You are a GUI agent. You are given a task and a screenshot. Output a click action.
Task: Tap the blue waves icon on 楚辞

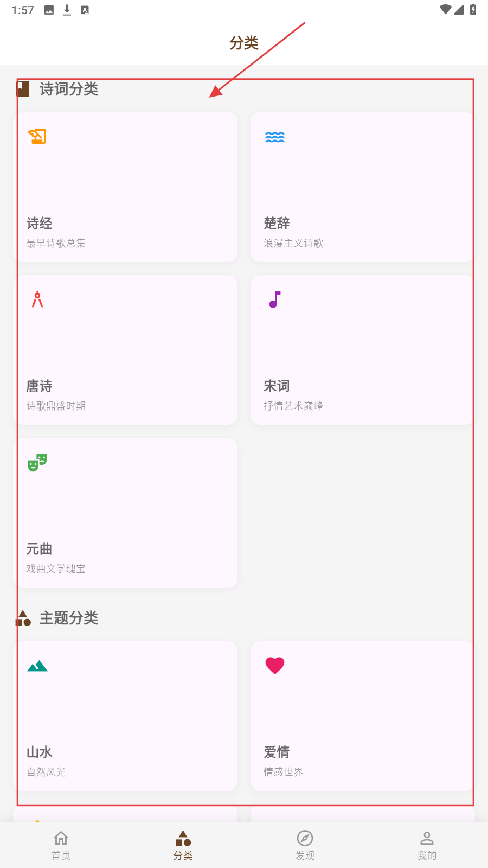click(x=275, y=137)
